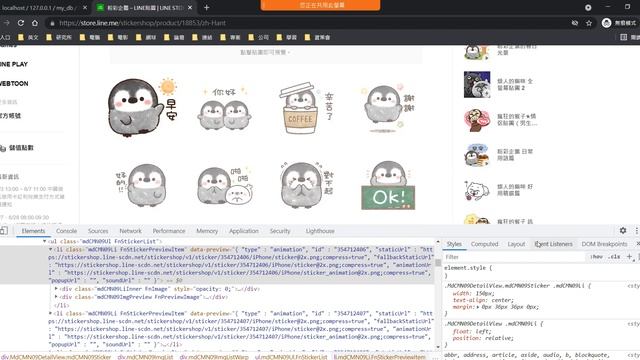The width and height of the screenshot is (640, 360).
Task: Open the incognito profile icon
Action: pyautogui.click(x=607, y=23)
